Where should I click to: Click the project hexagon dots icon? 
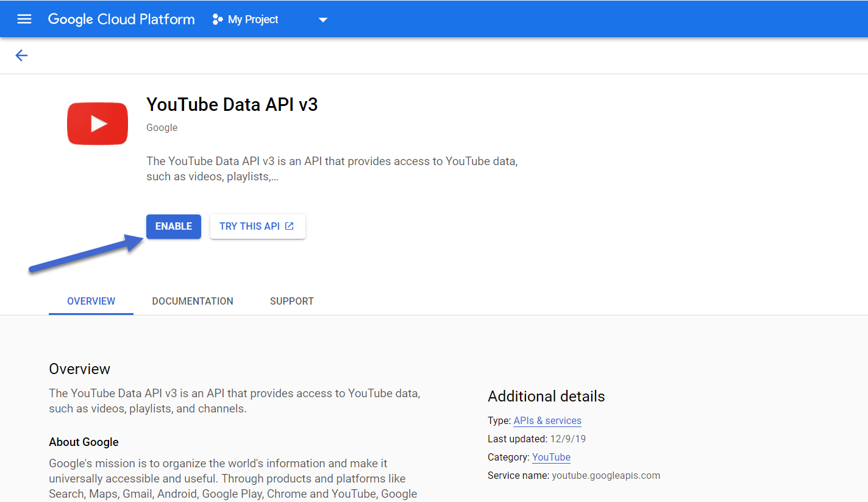217,19
